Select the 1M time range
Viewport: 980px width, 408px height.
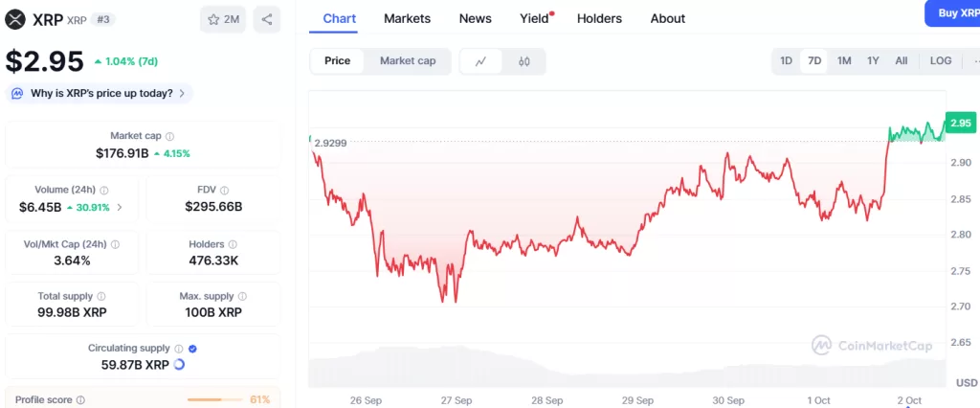pyautogui.click(x=844, y=61)
